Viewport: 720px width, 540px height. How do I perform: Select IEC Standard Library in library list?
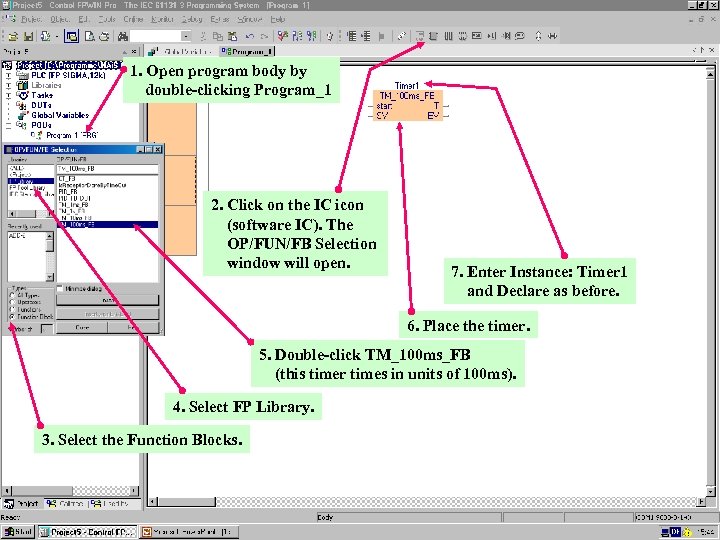(31, 194)
